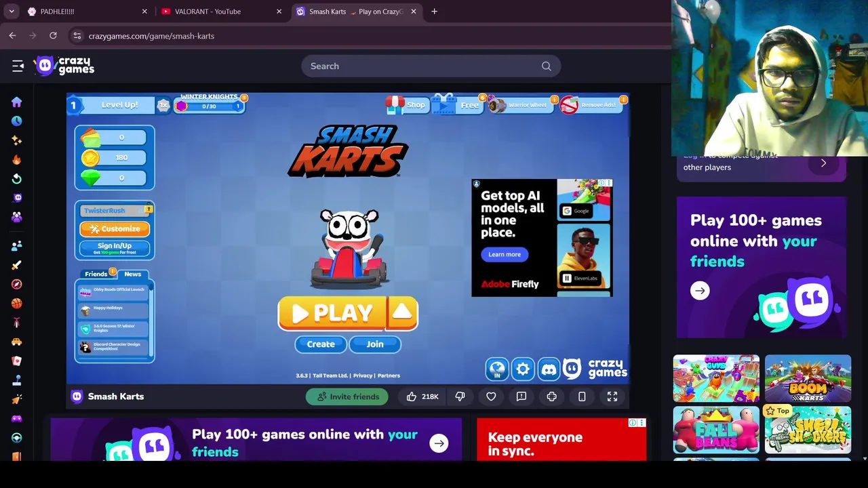Click Invite friends button
This screenshot has height=488, width=868.
coord(347,396)
